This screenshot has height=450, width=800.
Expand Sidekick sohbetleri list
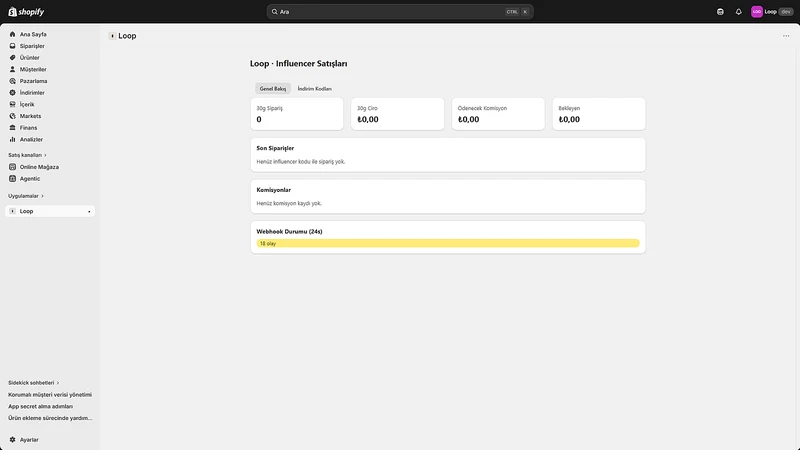(x=33, y=383)
